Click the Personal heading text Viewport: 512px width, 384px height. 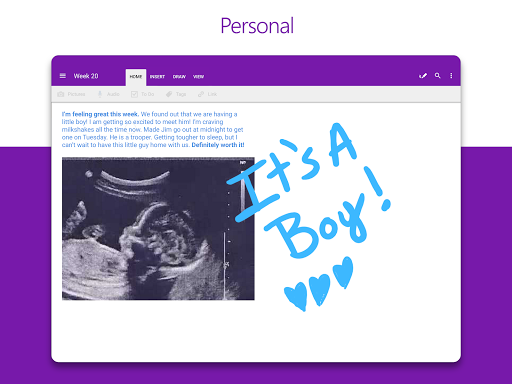click(x=257, y=26)
